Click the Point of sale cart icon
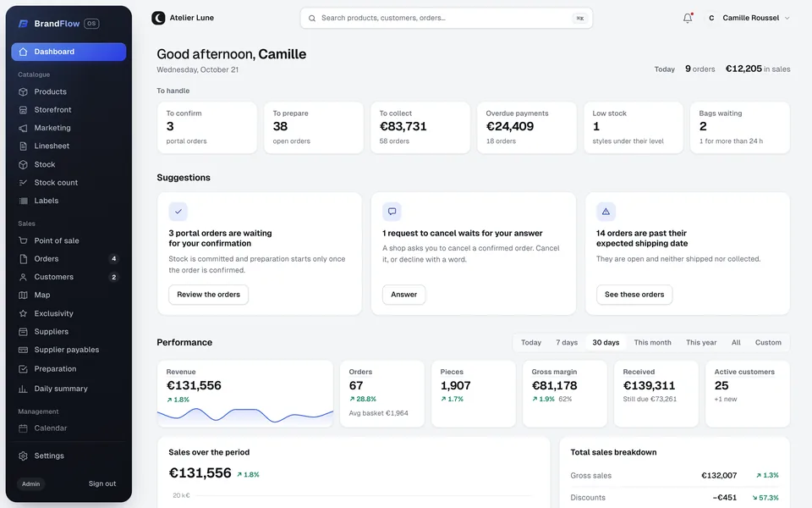The width and height of the screenshot is (812, 508). pos(23,240)
